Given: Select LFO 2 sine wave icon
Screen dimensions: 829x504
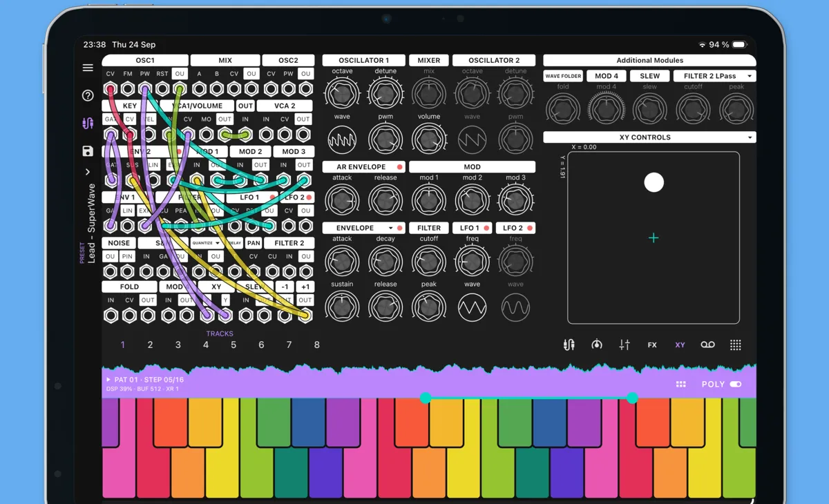Looking at the screenshot, I should [515, 307].
